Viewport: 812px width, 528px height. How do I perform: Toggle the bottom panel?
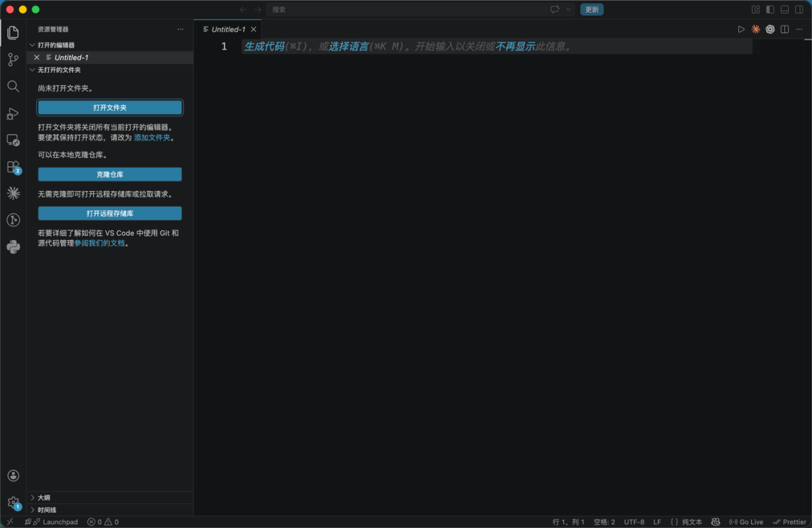click(784, 9)
